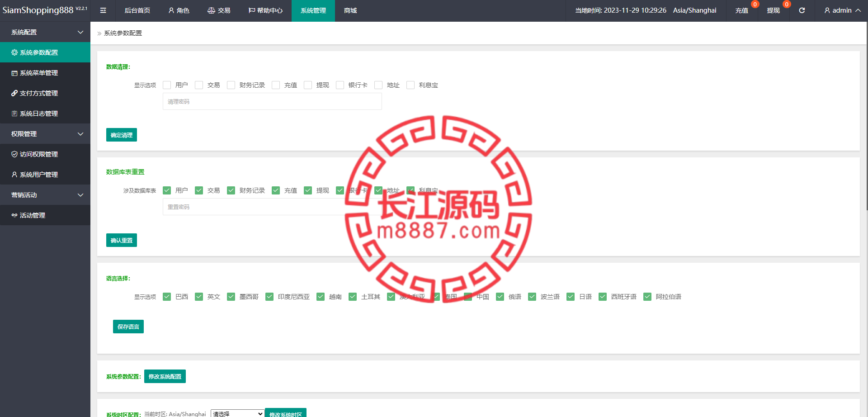
Task: Open the admin account dropdown arrow
Action: click(x=858, y=10)
